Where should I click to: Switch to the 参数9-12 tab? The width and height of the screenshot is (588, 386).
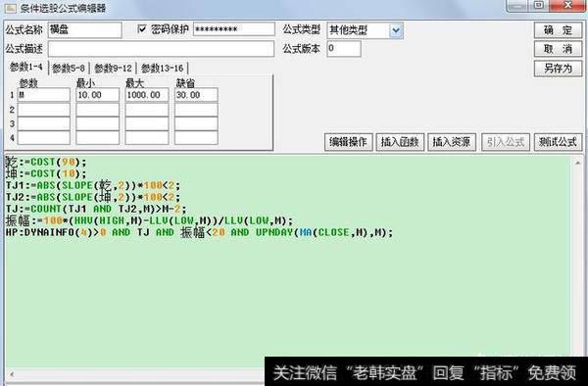point(114,69)
